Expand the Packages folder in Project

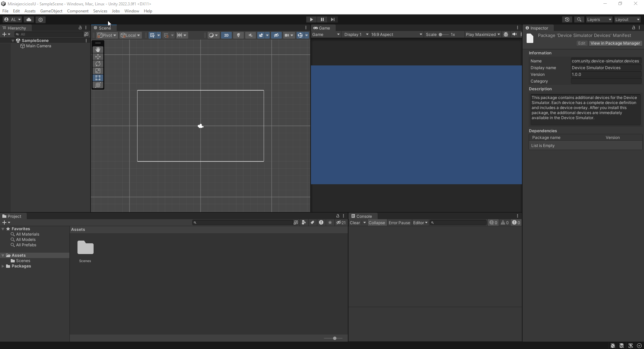[3, 266]
